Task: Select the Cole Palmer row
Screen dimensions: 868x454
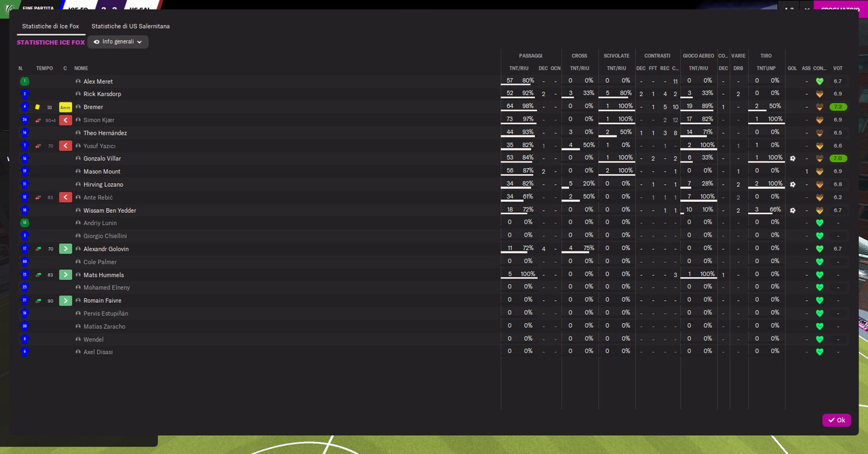Action: point(434,262)
